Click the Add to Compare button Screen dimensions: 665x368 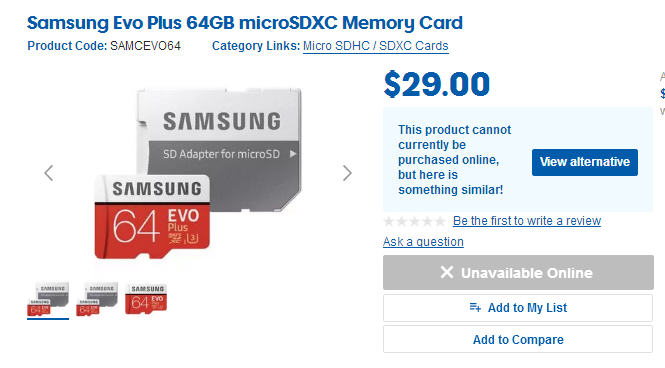(x=518, y=339)
